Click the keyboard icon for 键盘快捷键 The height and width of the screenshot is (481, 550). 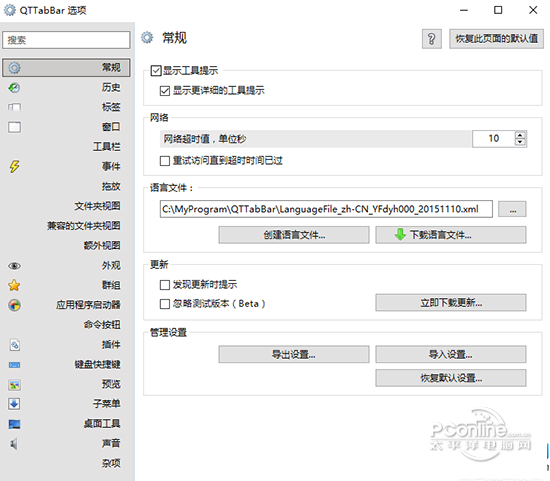[x=14, y=365]
